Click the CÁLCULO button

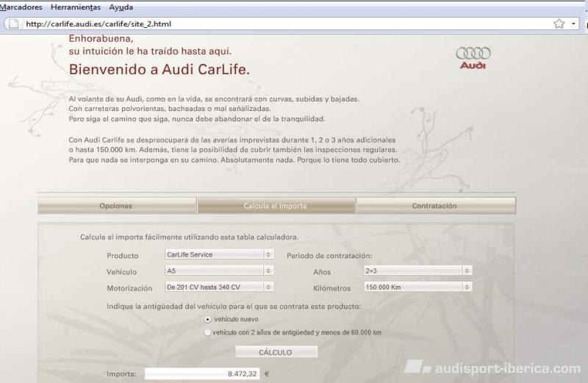coord(276,352)
